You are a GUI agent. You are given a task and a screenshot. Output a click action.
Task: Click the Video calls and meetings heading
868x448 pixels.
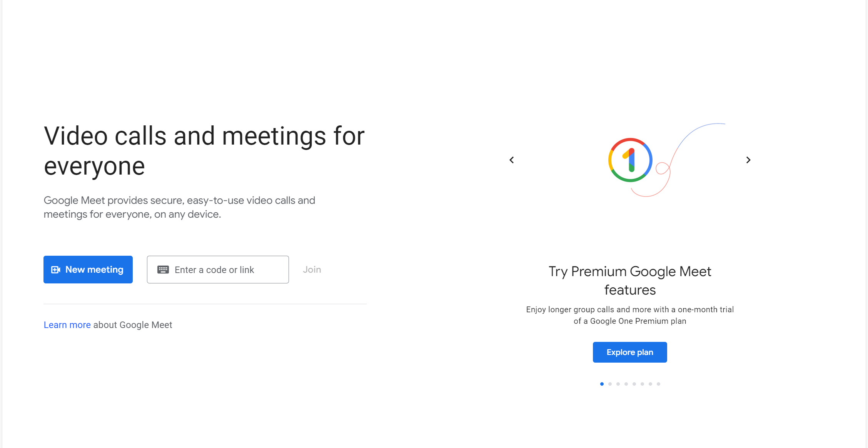tap(204, 150)
